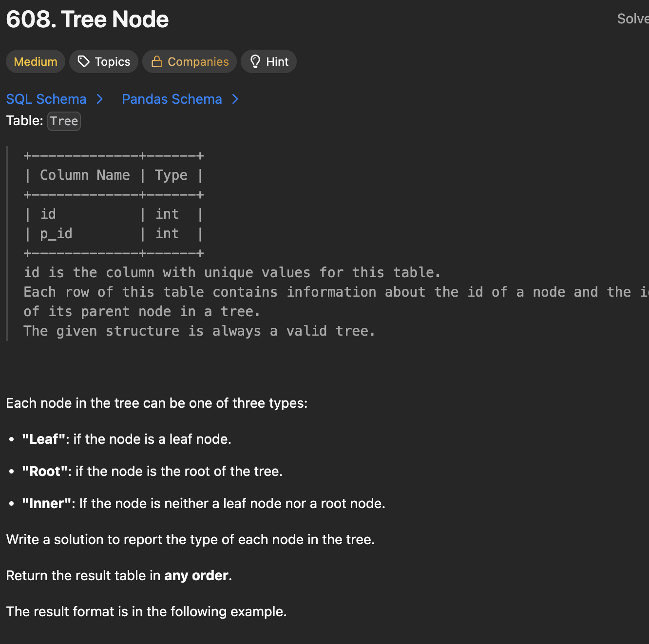
Task: Click the tag icon beside Topics
Action: click(x=84, y=61)
